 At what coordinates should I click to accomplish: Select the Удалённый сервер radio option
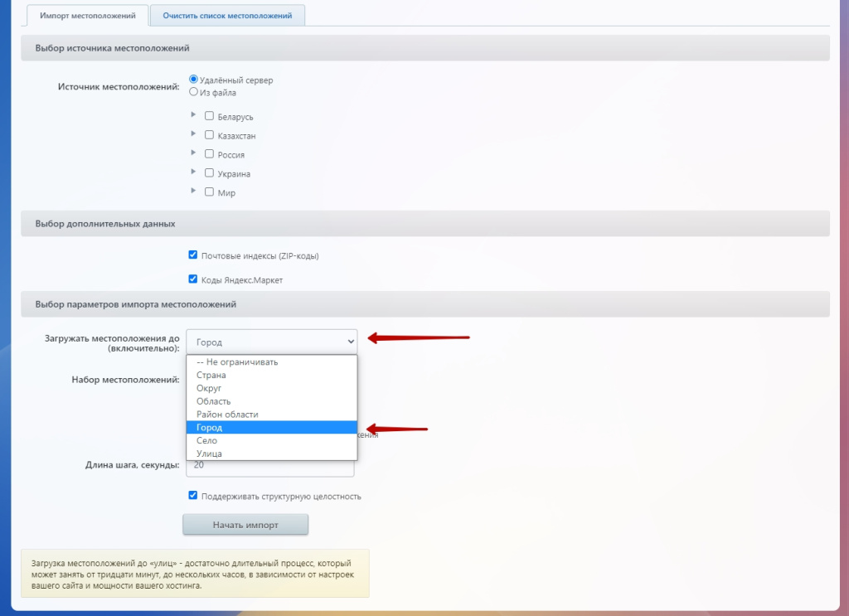tap(194, 80)
